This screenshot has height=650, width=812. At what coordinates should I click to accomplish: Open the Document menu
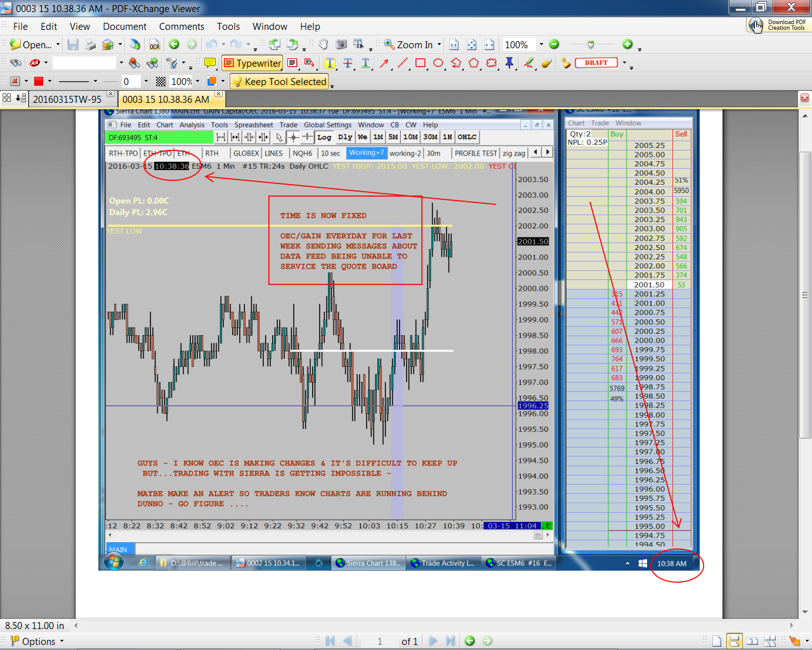coord(124,27)
